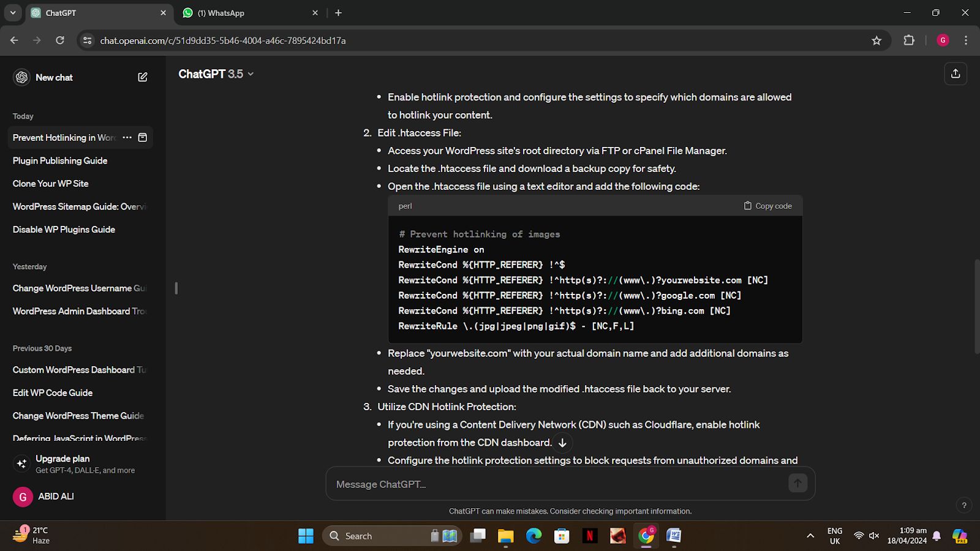Click the send message arrow button
The image size is (980, 551).
[x=797, y=484]
